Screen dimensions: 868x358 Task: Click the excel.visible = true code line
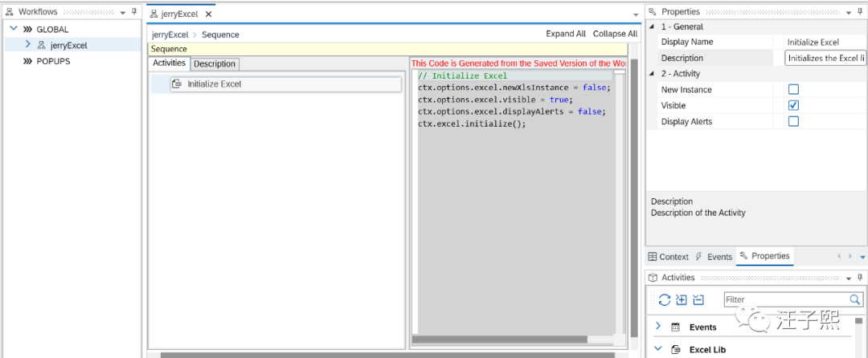[495, 100]
